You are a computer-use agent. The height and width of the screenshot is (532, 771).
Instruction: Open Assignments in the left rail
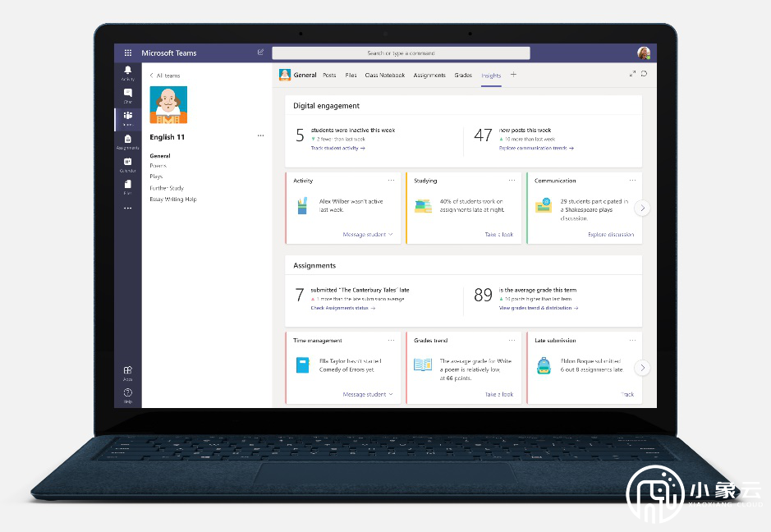pos(128,141)
